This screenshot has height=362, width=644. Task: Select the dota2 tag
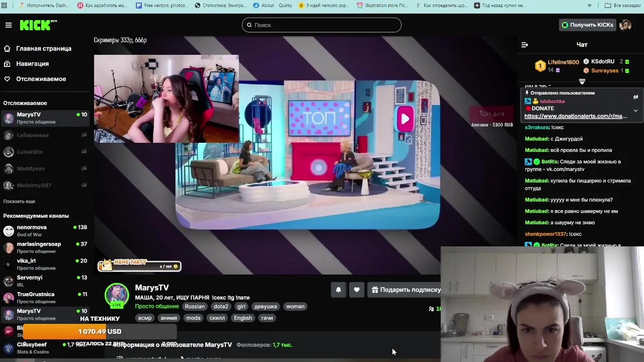click(x=221, y=306)
